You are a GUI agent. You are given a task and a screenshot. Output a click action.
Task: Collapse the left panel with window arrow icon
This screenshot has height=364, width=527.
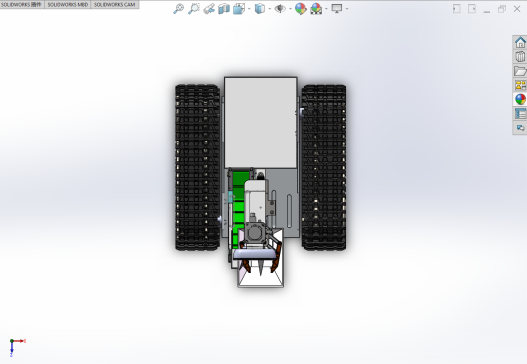coord(456,9)
